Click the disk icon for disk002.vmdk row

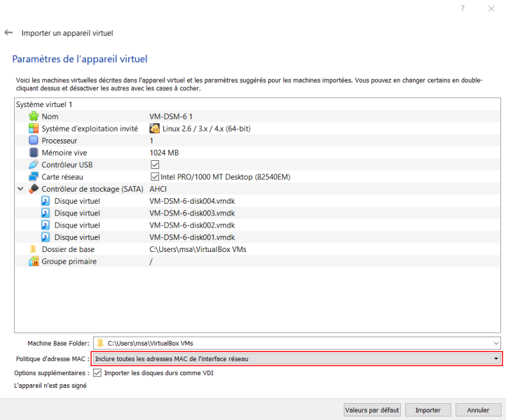coord(46,225)
